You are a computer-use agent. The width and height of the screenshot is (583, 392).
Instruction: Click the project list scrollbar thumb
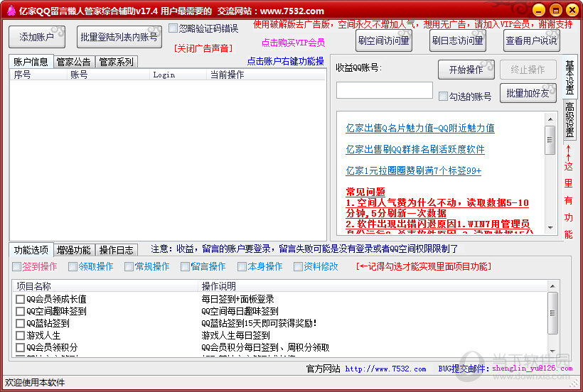[552, 313]
